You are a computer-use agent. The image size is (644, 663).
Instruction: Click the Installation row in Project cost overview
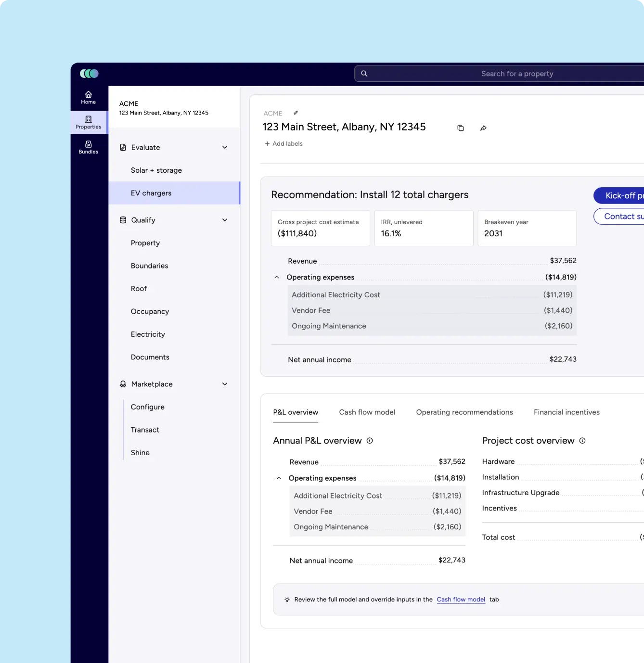click(563, 477)
